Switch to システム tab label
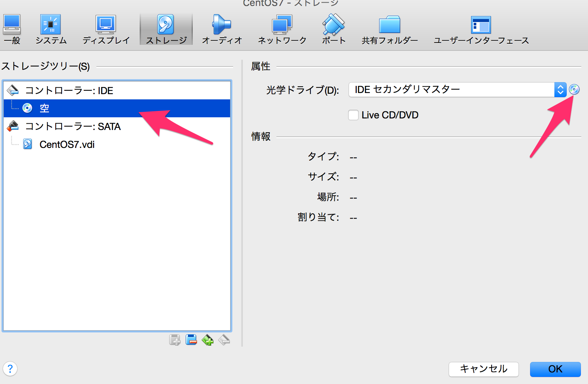588x384 pixels. click(x=51, y=40)
